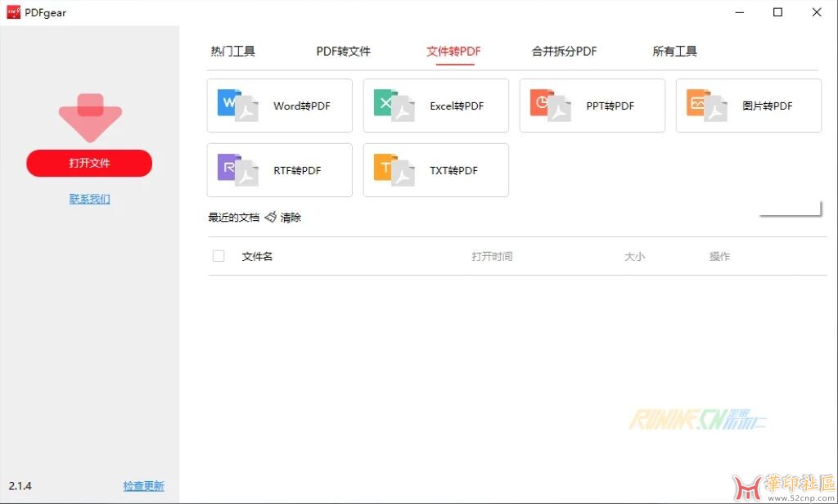Click the 文件名 column header

(257, 257)
